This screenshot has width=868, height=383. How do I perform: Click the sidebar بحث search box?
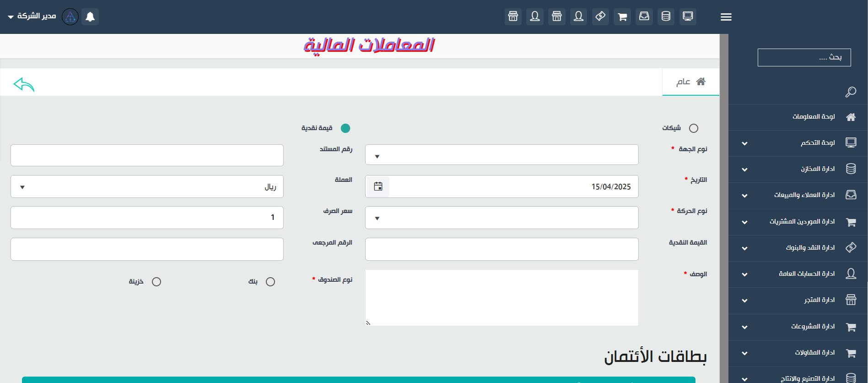(x=804, y=57)
